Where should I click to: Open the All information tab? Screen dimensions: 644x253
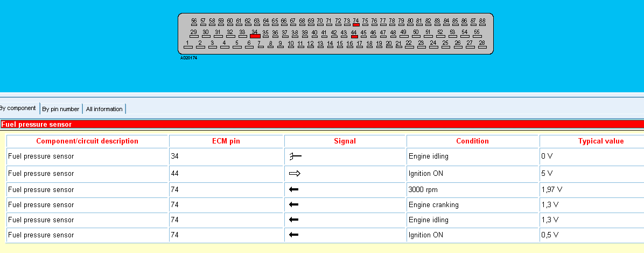point(104,109)
